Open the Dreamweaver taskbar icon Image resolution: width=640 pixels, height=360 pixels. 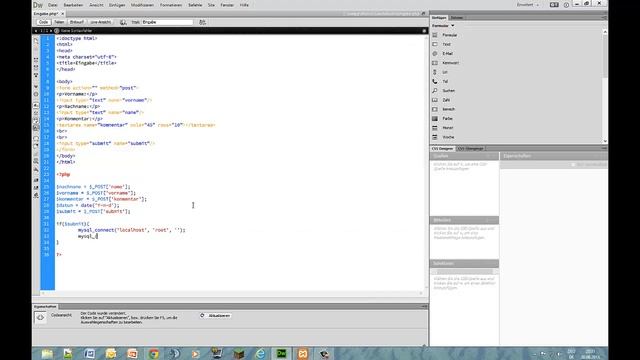(281, 353)
